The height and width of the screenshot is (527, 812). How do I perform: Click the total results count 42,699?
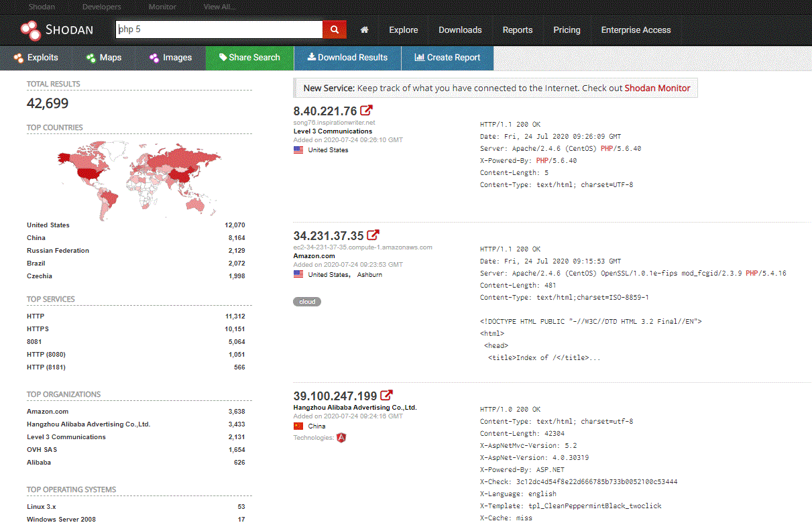click(x=48, y=103)
